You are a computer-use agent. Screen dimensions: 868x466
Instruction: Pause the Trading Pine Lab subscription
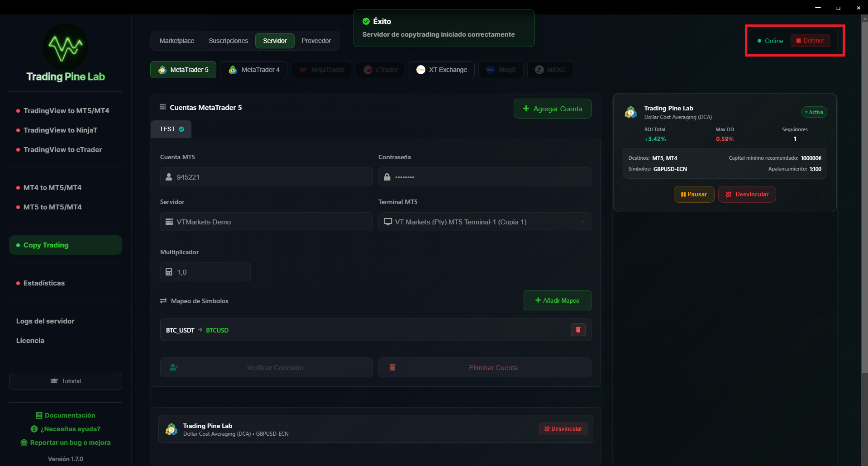tap(694, 194)
